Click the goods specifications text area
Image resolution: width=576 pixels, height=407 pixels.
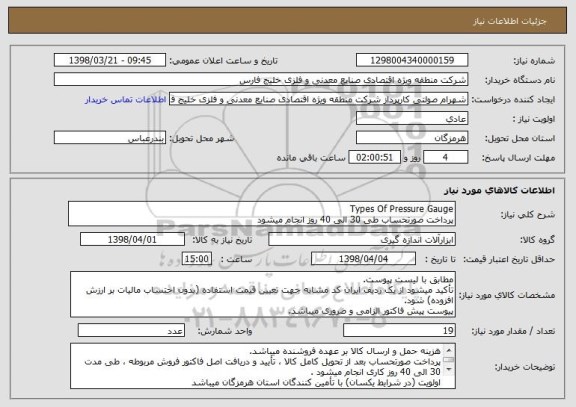[263, 295]
